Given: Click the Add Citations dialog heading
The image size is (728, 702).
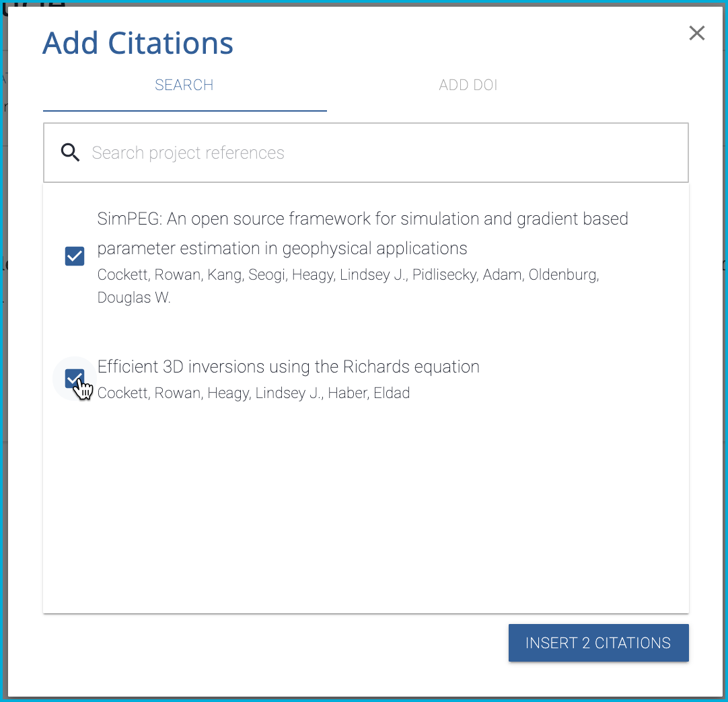Looking at the screenshot, I should point(138,44).
